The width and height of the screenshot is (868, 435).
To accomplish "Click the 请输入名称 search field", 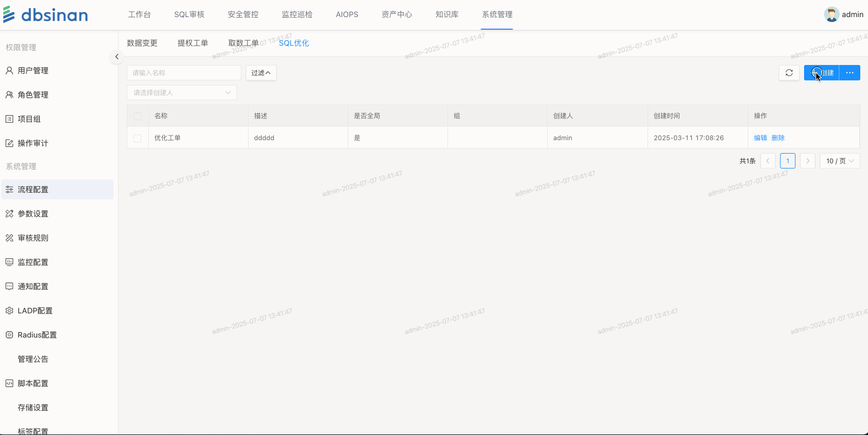I will (x=184, y=73).
